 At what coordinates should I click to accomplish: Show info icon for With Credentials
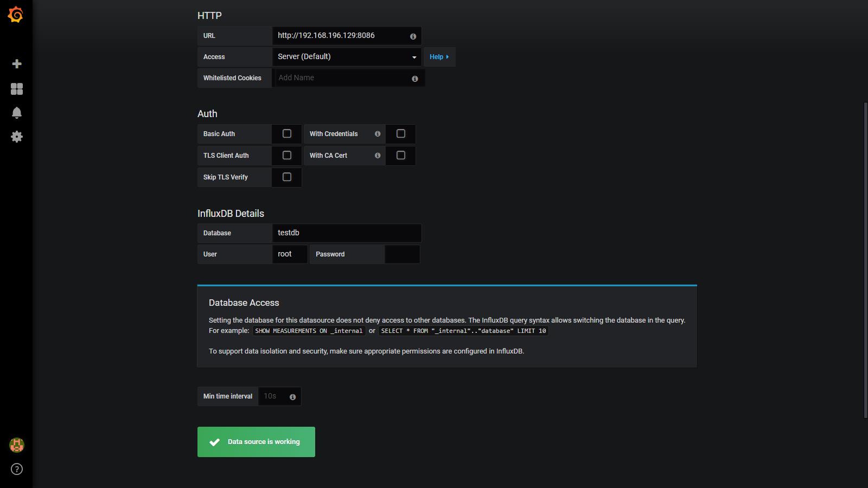point(378,134)
